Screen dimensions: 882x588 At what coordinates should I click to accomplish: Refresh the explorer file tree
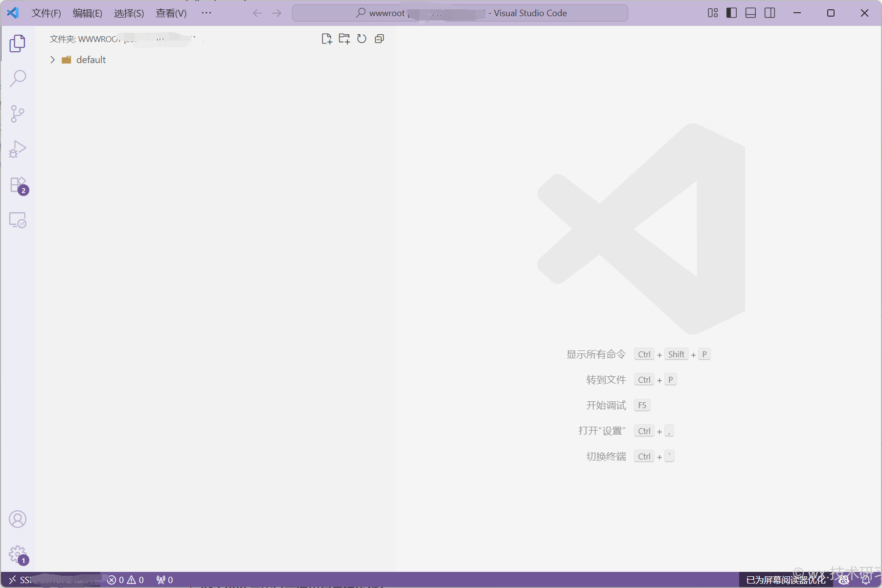point(362,39)
